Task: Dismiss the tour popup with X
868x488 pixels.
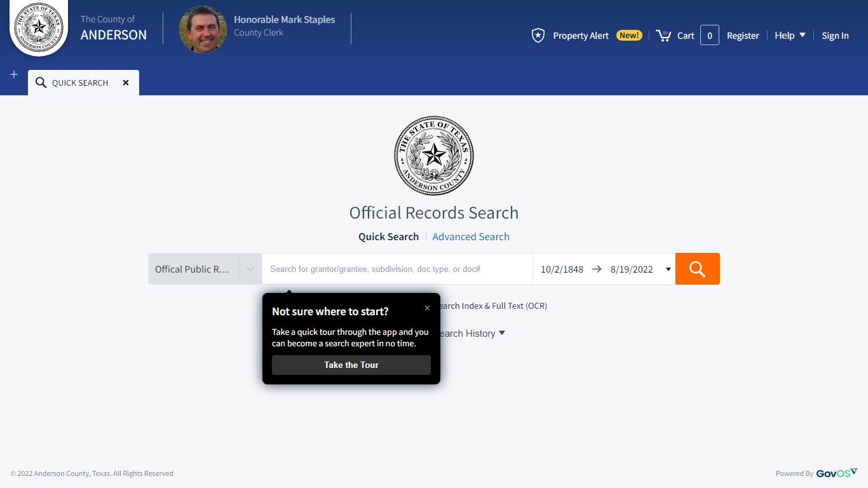Action: point(427,308)
